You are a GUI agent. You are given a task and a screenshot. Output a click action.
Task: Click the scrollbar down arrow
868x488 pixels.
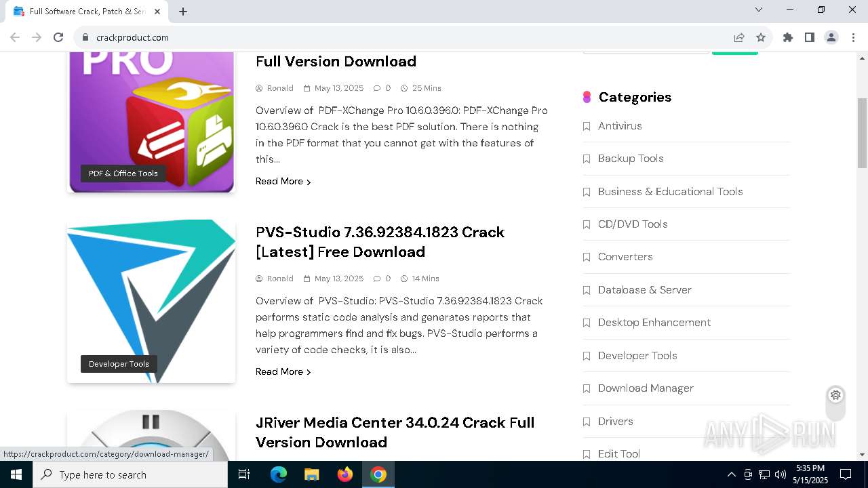pos(862,455)
